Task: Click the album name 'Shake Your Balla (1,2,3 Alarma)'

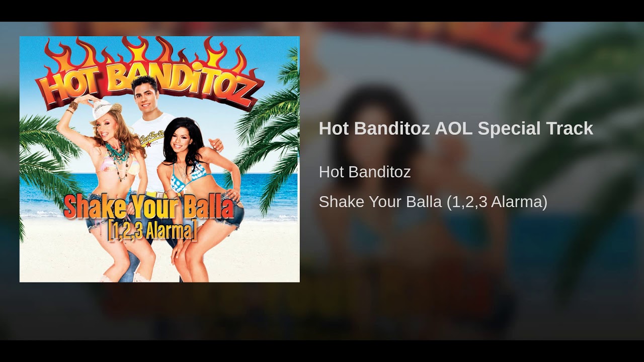Action: pyautogui.click(x=433, y=202)
